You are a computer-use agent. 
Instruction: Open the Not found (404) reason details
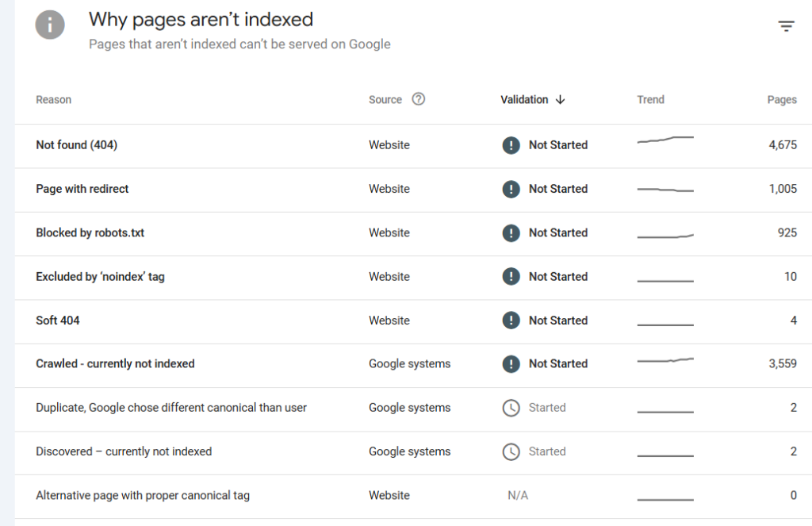77,145
